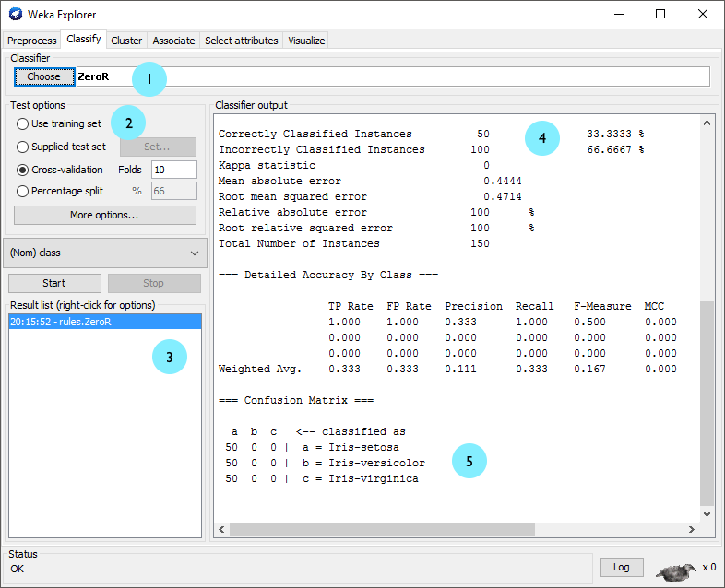Viewport: 725px width, 588px height.
Task: Click the horizontal scrollbar in classifier output
Action: [382, 530]
